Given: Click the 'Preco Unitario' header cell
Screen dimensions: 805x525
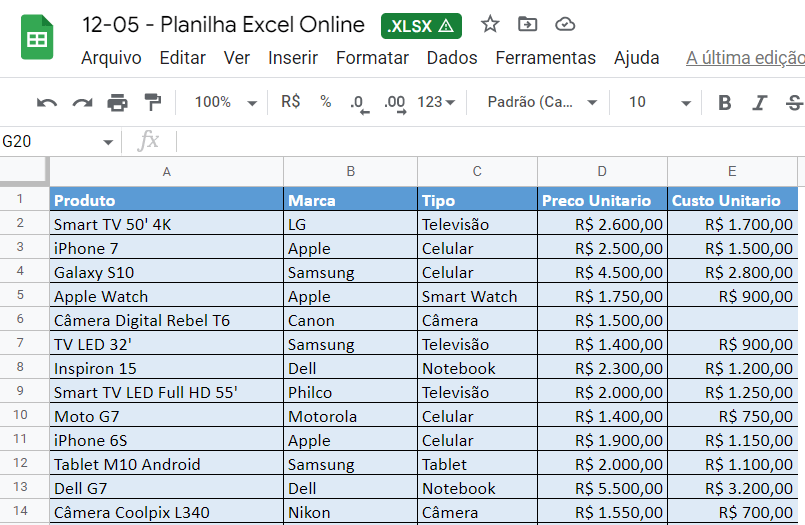Looking at the screenshot, I should pos(602,200).
